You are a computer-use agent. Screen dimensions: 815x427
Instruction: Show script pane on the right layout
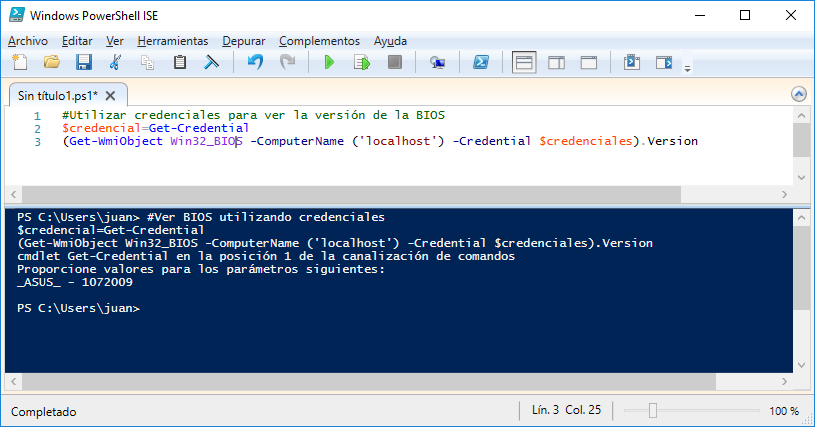(x=556, y=62)
